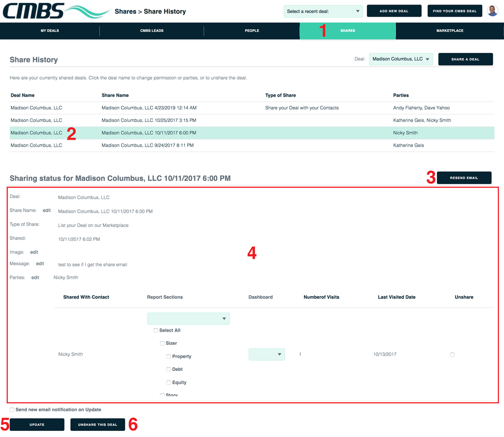504x437 pixels.
Task: Go to the My Deals tab
Action: (50, 31)
